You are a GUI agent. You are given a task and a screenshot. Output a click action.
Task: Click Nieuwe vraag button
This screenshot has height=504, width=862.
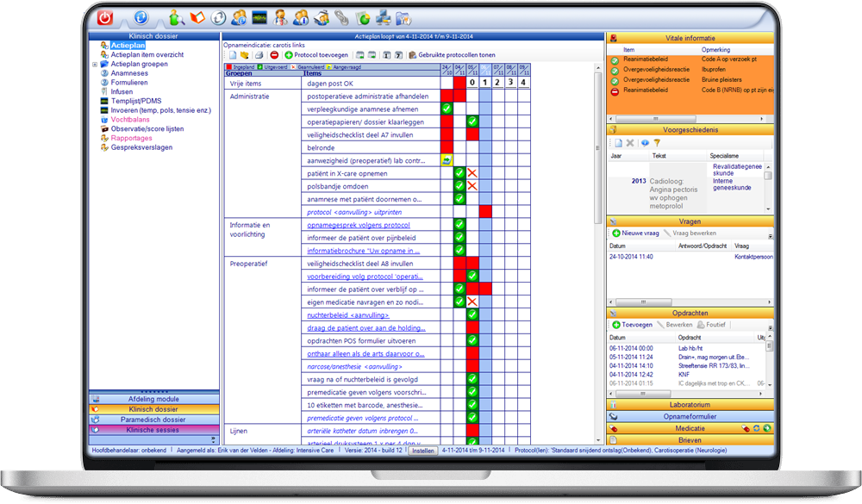pyautogui.click(x=635, y=233)
